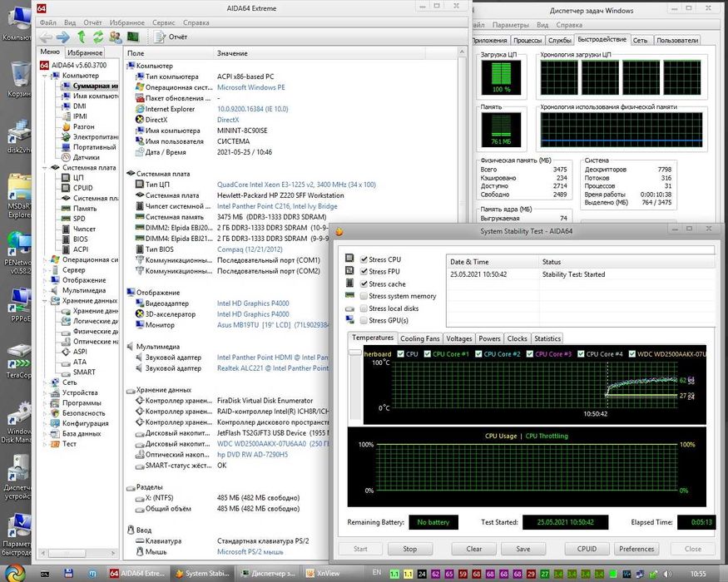This screenshot has width=728, height=582.
Task: Select the SMART item in storage tree
Action: [84, 372]
